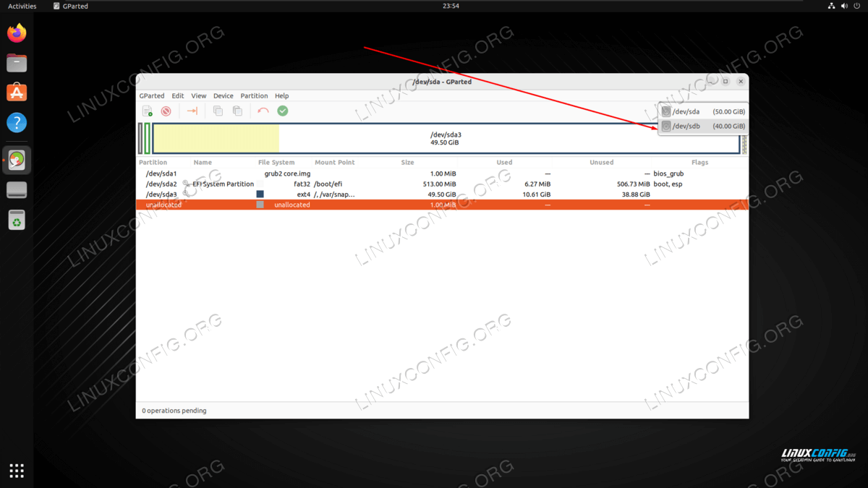Viewport: 868px width, 488px height.
Task: Click the Copy partition toolbar icon
Action: [218, 111]
